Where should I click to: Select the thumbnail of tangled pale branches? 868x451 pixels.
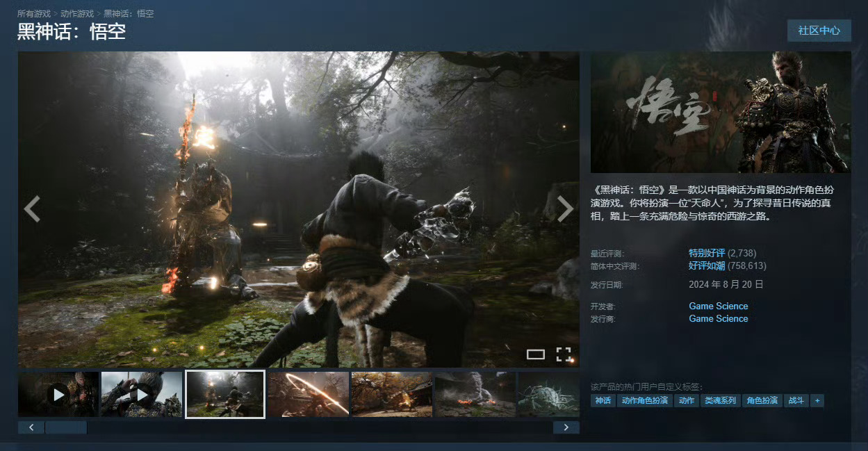click(x=549, y=394)
